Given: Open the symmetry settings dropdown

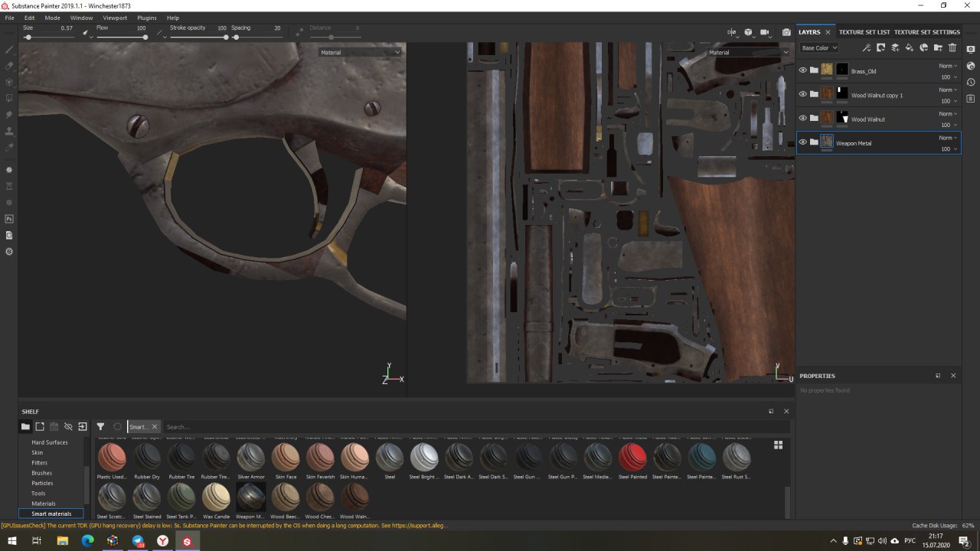Looking at the screenshot, I should click(731, 32).
